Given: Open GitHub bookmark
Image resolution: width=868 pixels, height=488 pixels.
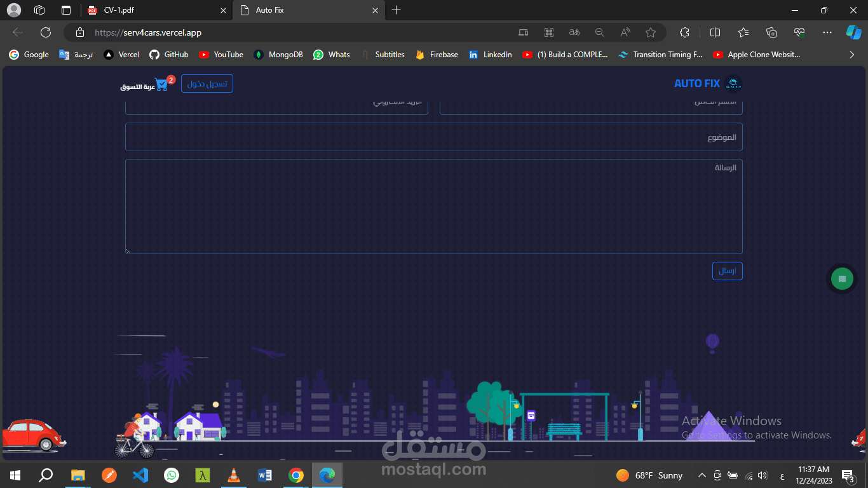Looking at the screenshot, I should 169,55.
